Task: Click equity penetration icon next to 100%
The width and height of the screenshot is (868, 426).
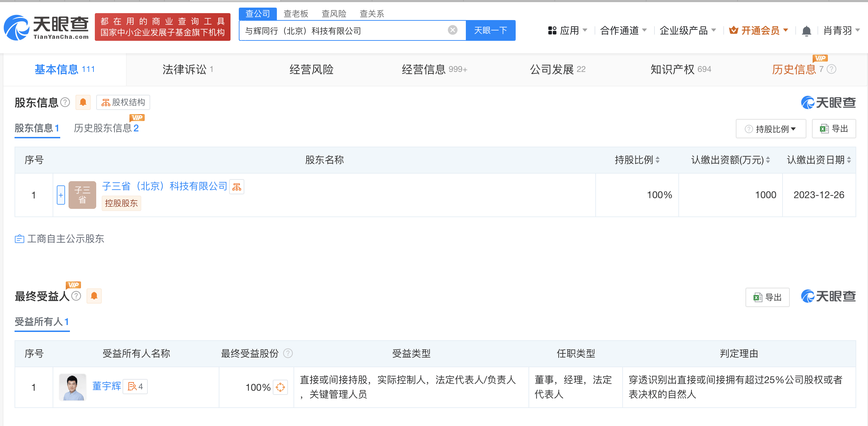Action: 280,387
